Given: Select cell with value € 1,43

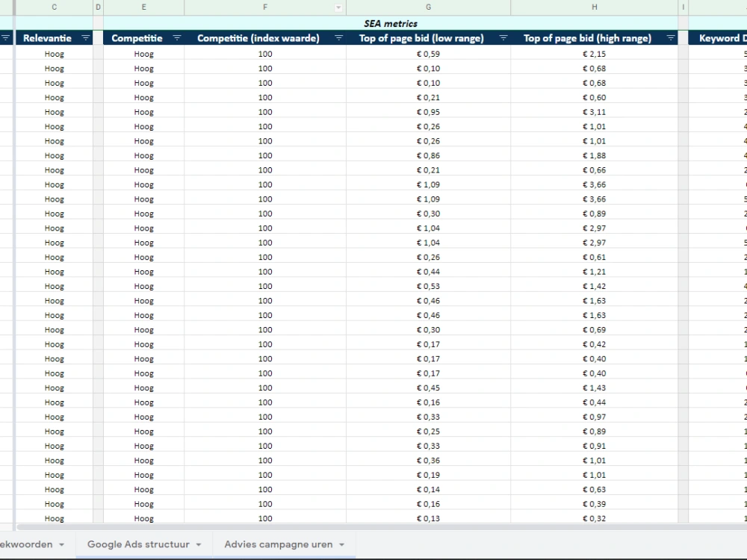Looking at the screenshot, I should [x=594, y=388].
